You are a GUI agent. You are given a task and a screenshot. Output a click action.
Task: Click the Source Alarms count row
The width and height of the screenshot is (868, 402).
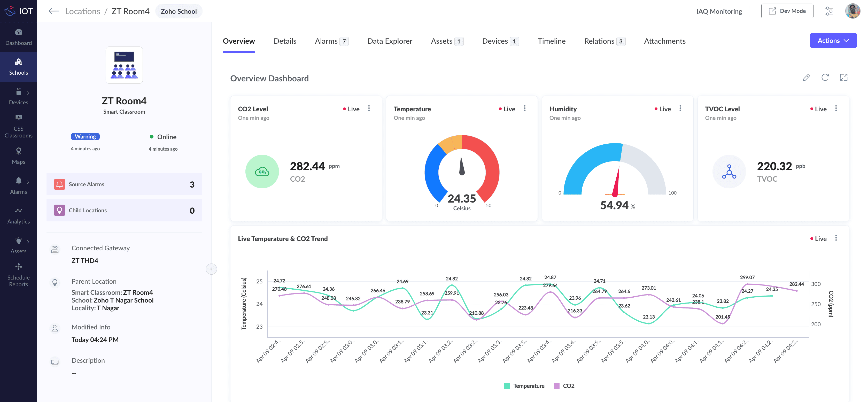124,184
